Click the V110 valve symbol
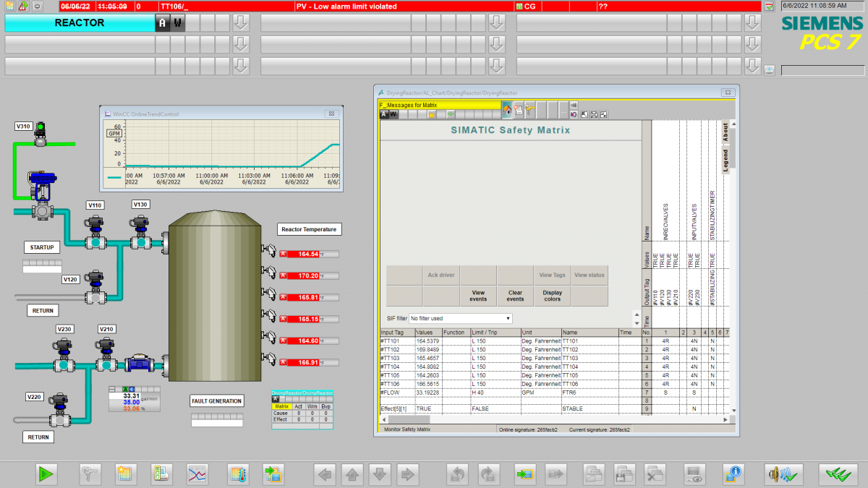 (x=95, y=231)
